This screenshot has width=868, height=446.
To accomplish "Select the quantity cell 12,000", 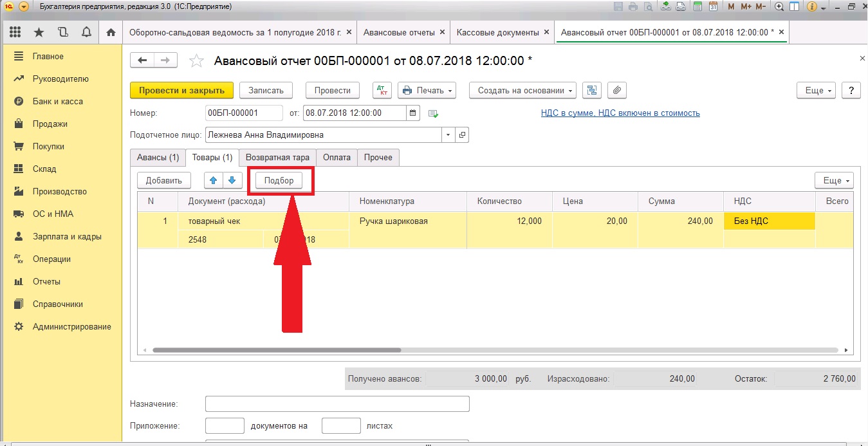I will pos(510,221).
